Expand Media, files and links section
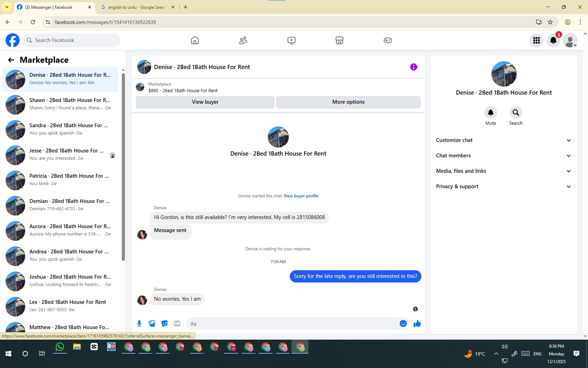The image size is (588, 368). pos(504,171)
